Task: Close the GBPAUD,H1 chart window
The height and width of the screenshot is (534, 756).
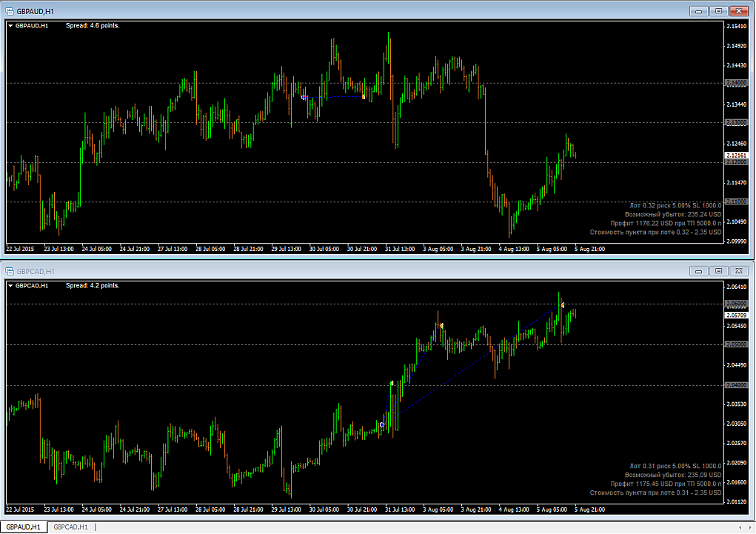Action: click(739, 10)
